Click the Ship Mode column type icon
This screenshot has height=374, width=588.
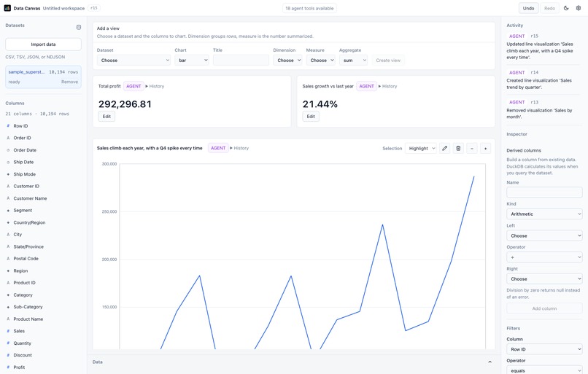coord(8,174)
